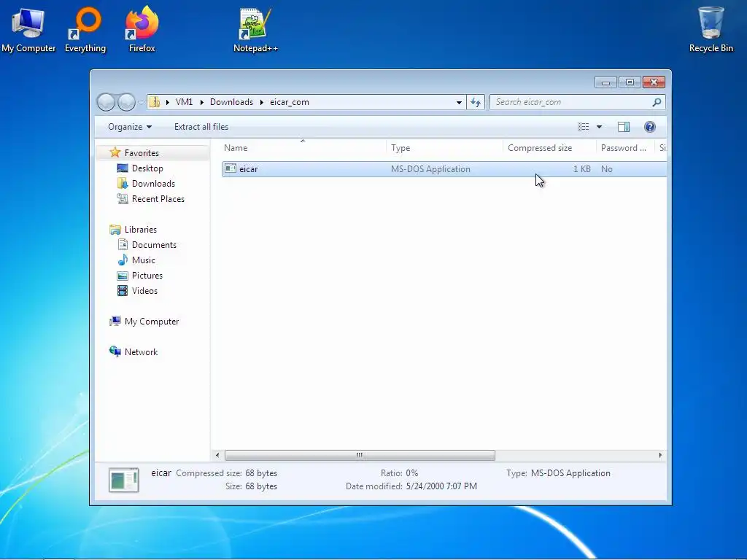Viewport: 747px width, 560px height.
Task: Click Date modified value 5/24/2000 7:07 PM
Action: coord(441,486)
